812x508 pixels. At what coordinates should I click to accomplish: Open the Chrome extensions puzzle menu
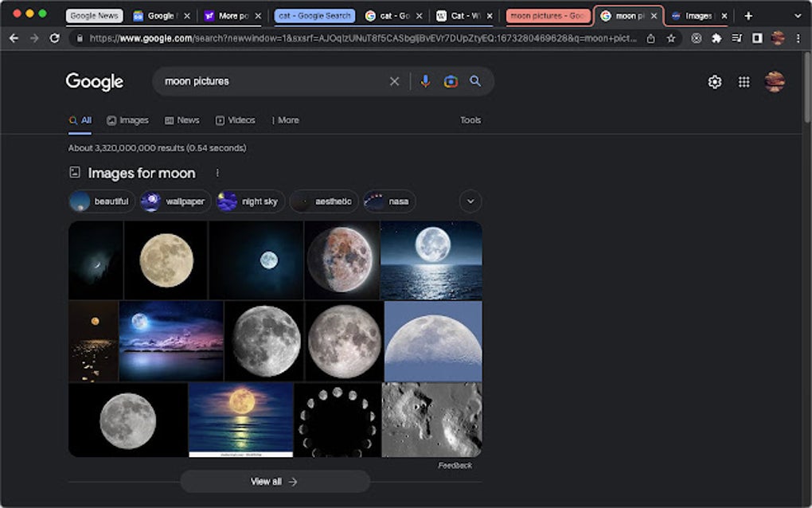click(x=716, y=38)
